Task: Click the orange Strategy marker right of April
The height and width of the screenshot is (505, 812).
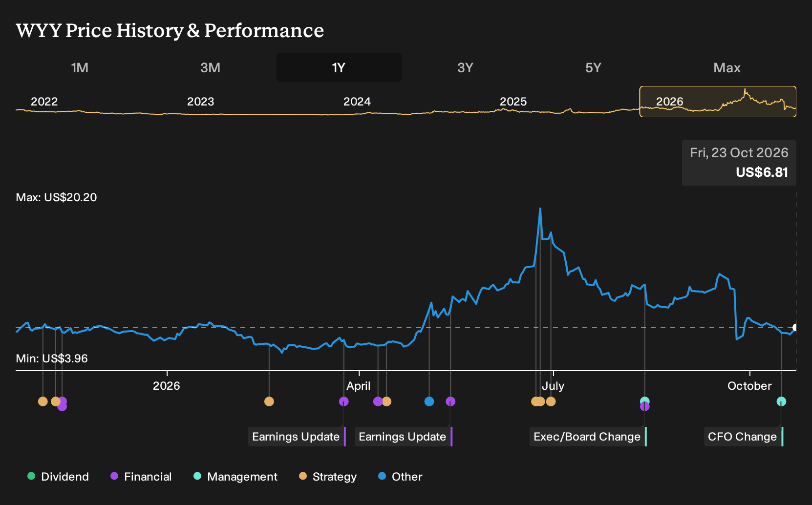Action: 386,401
